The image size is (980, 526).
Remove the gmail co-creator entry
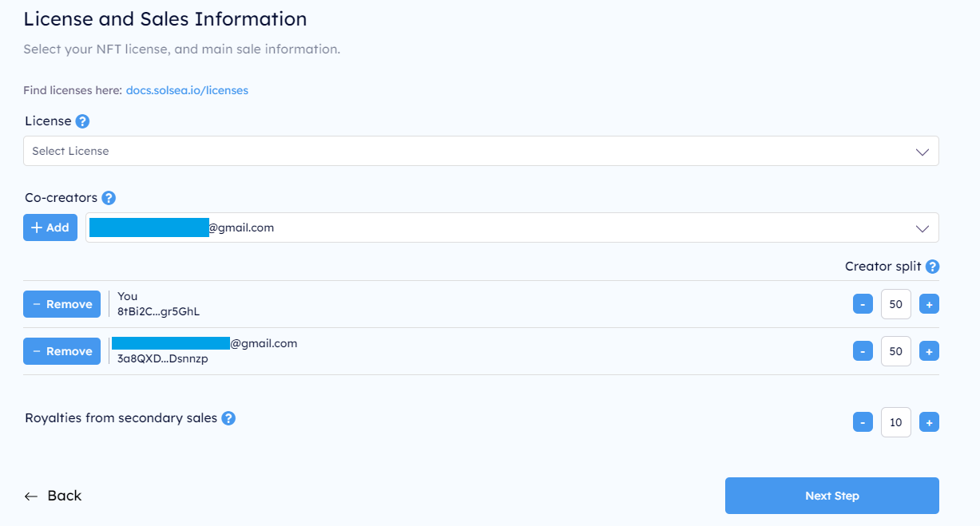[61, 351]
